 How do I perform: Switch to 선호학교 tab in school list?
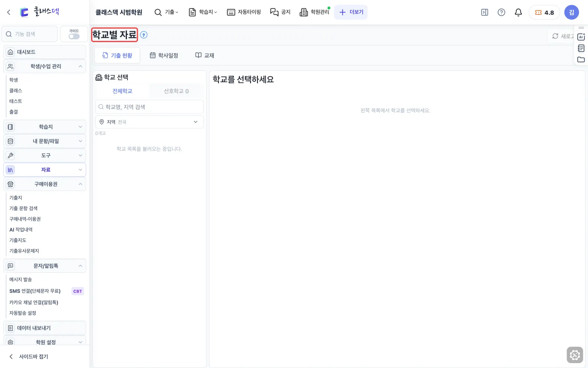[x=176, y=91]
